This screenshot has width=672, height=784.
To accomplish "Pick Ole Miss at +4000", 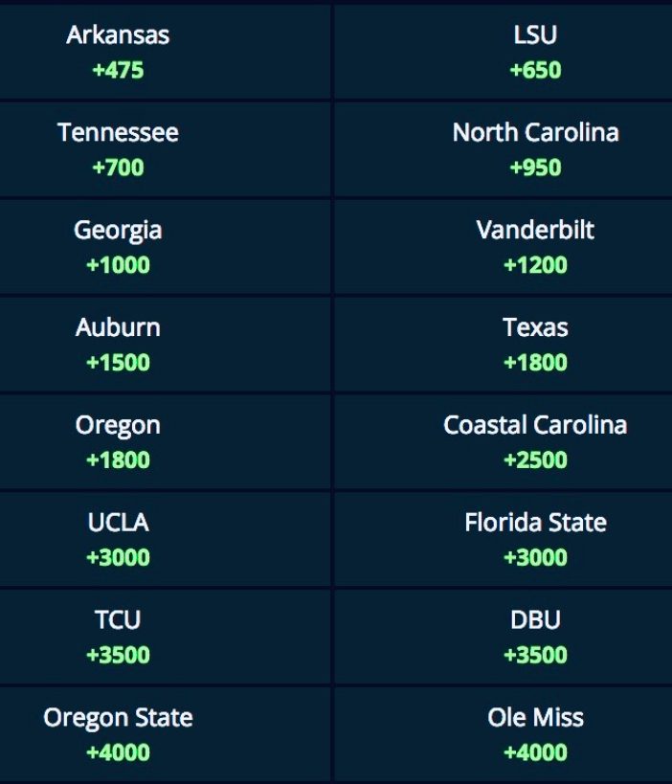I will coord(535,734).
